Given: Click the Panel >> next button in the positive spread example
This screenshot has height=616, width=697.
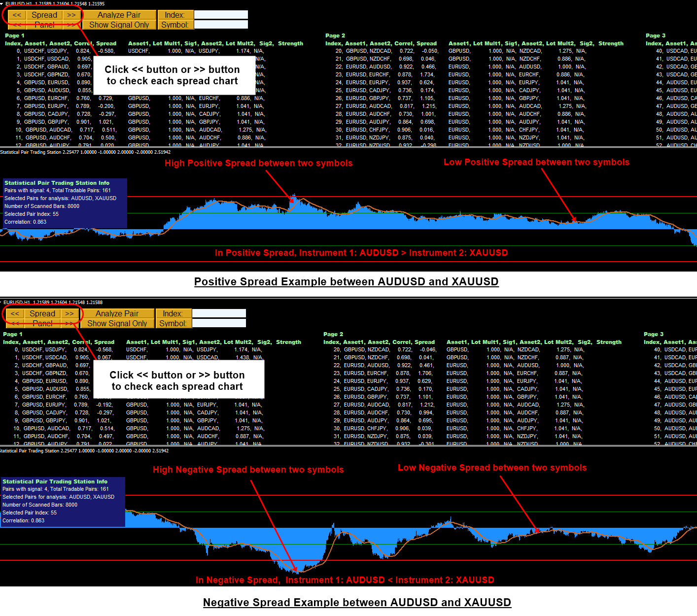Looking at the screenshot, I should (71, 25).
